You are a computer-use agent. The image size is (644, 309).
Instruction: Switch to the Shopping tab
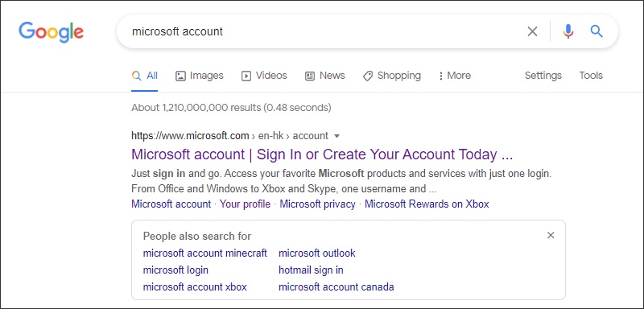point(392,76)
